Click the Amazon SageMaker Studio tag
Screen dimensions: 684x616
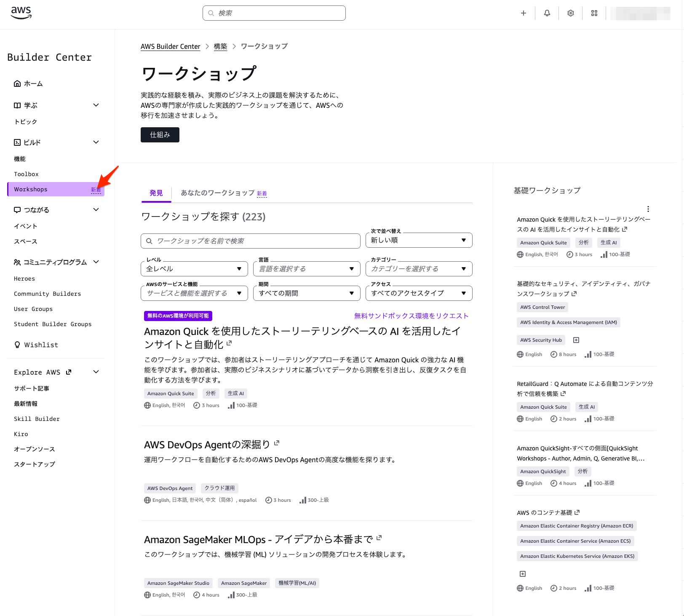(178, 583)
